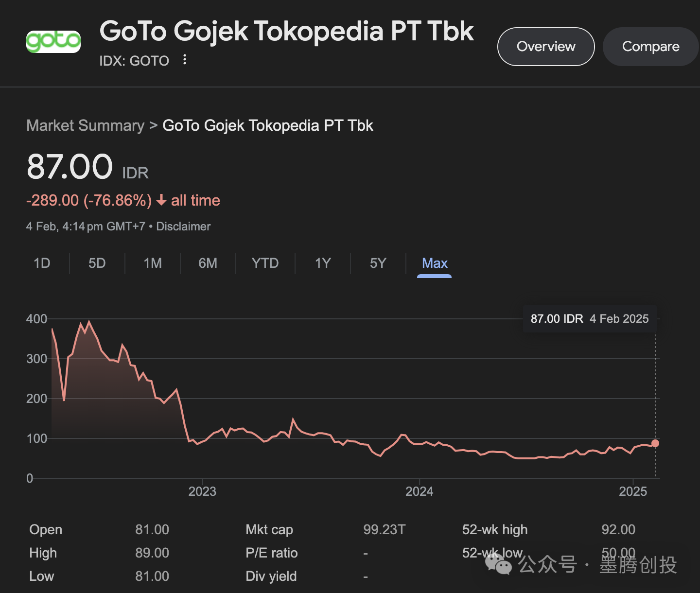This screenshot has height=593, width=700.
Task: Switch chart to 6M range
Action: tap(208, 263)
